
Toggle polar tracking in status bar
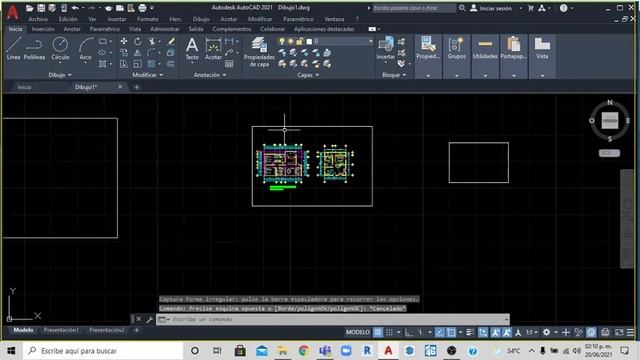[421, 333]
